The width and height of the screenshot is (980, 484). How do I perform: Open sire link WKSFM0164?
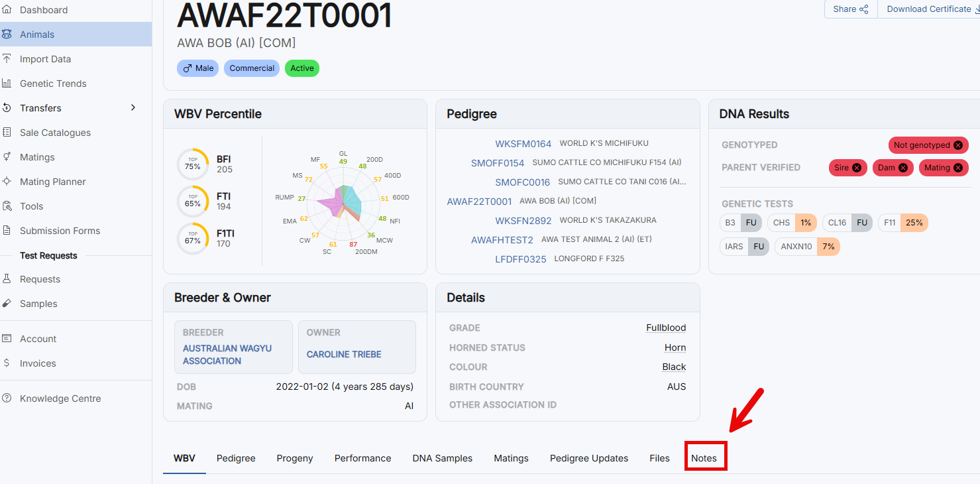(523, 144)
